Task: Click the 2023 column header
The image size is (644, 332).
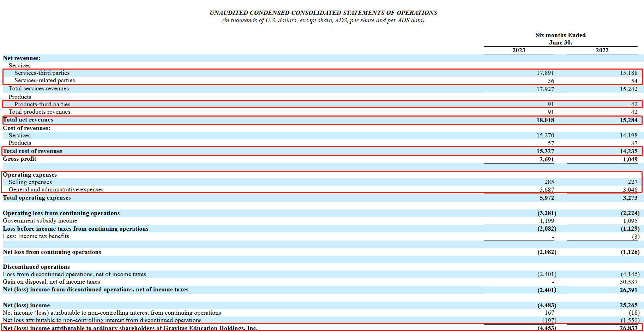Action: click(519, 50)
